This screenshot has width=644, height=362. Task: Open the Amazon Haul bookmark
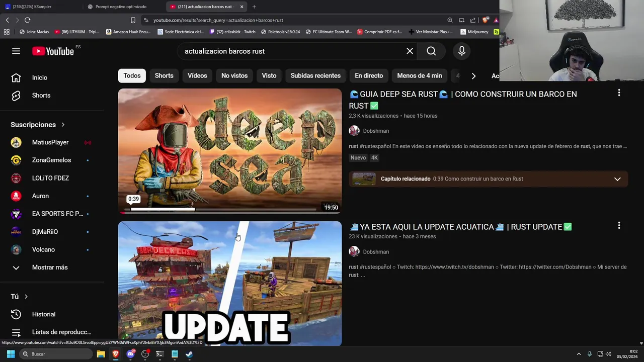pyautogui.click(x=128, y=32)
